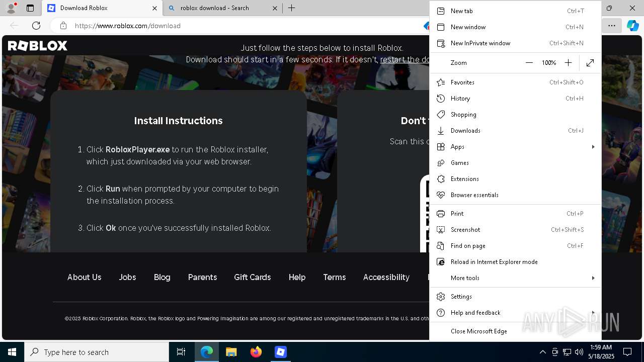Open Extensions from the menu
The image size is (644, 362).
point(515,179)
